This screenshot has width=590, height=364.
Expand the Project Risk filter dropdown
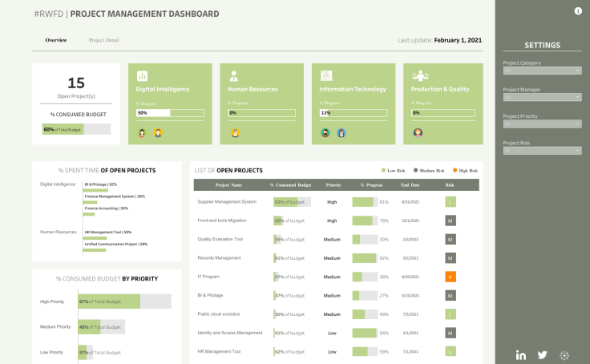(x=542, y=150)
